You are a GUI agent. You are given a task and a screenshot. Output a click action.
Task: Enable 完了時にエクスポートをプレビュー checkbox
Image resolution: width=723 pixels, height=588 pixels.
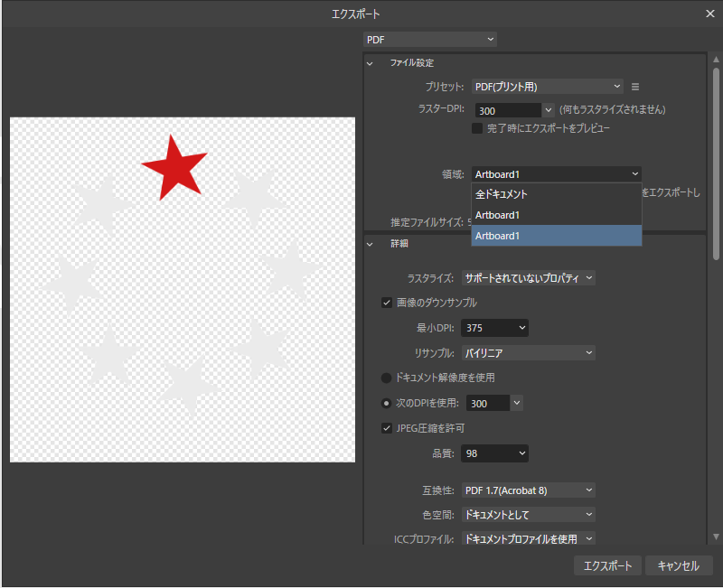[x=477, y=129]
